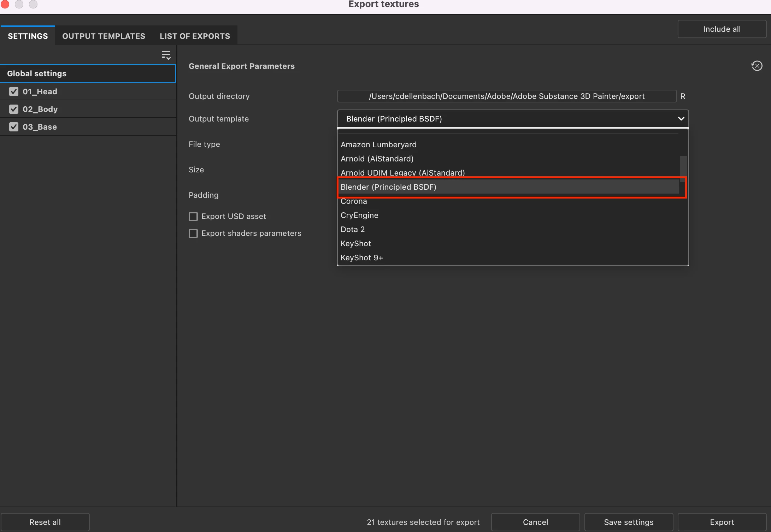Switch to the Output Templates tab

pos(104,36)
